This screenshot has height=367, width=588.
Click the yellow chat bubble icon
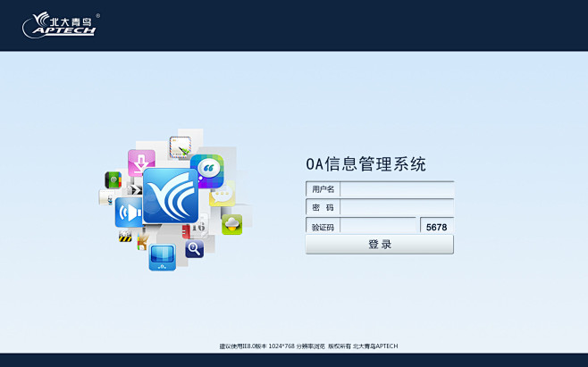pyautogui.click(x=222, y=195)
